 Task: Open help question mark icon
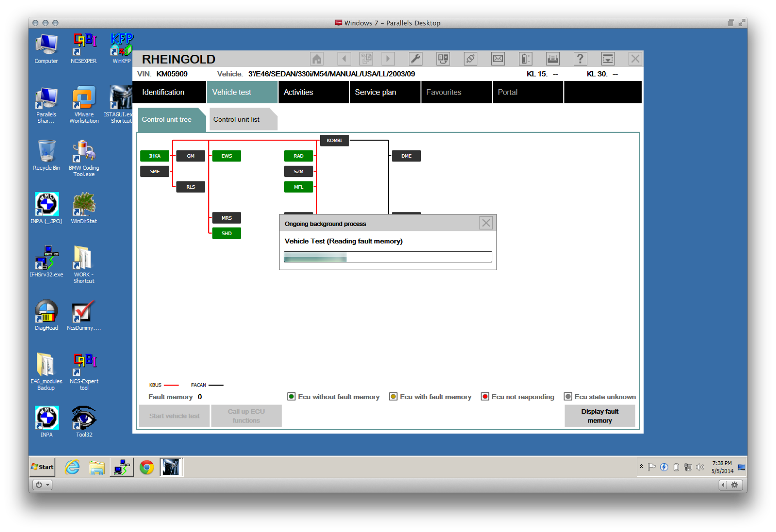click(x=580, y=59)
